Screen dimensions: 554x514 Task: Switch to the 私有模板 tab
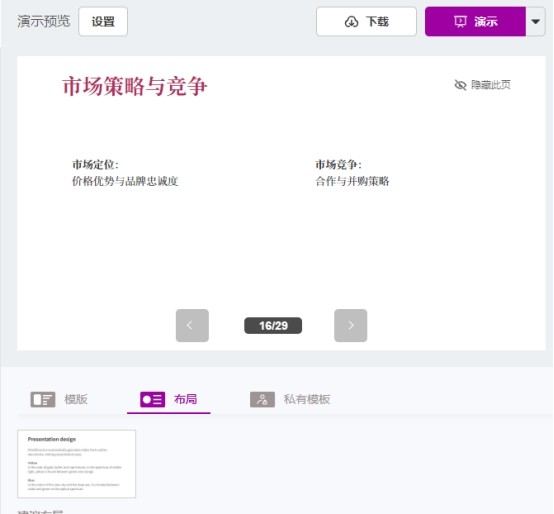pos(290,400)
